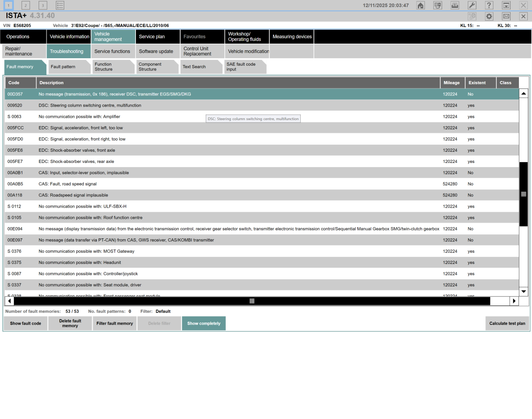Click the Delete fault memory button

pyautogui.click(x=70, y=324)
